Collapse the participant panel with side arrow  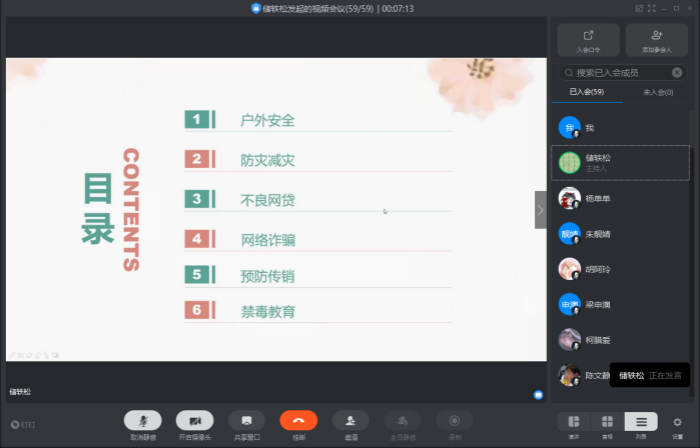point(541,210)
